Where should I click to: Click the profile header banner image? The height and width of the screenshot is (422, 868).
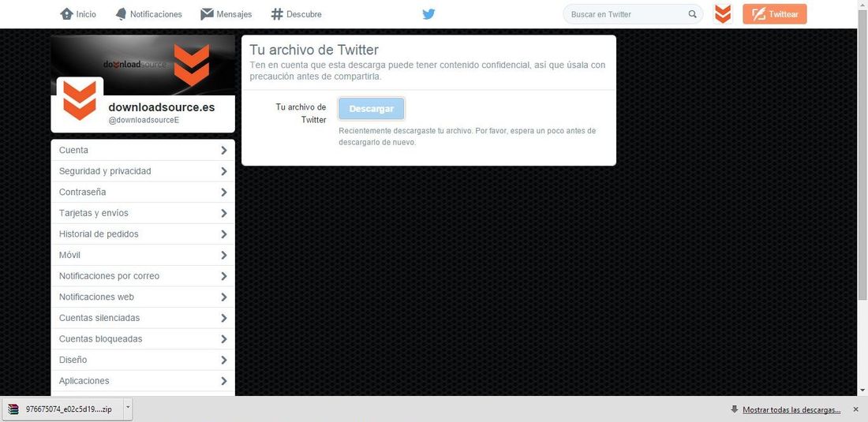click(143, 65)
